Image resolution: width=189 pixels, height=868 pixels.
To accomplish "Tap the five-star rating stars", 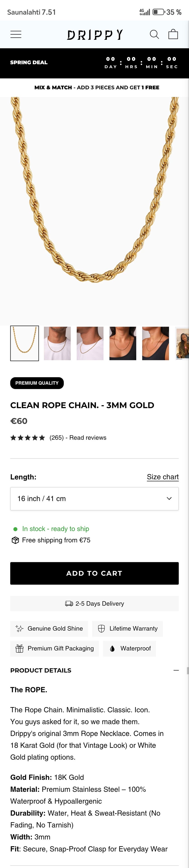I will 28,438.
